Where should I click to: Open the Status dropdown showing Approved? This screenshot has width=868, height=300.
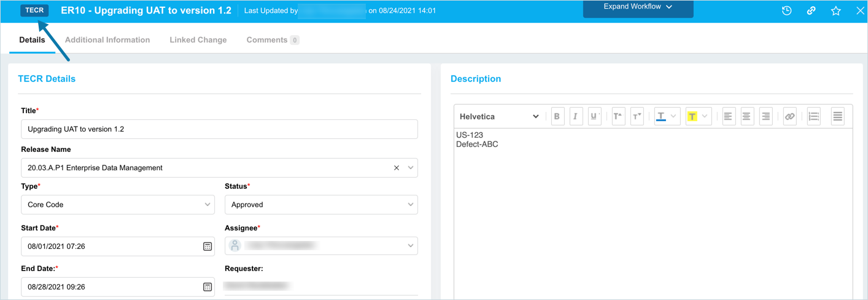click(321, 205)
